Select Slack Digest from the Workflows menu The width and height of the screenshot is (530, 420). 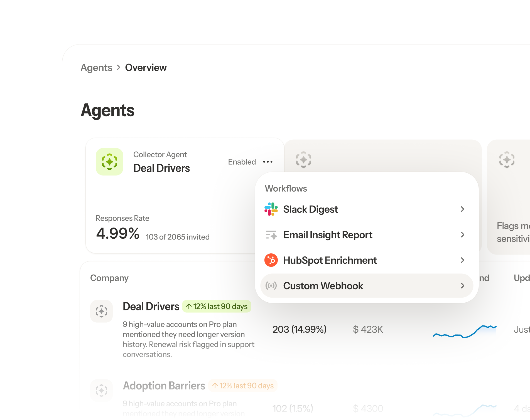[x=310, y=209]
